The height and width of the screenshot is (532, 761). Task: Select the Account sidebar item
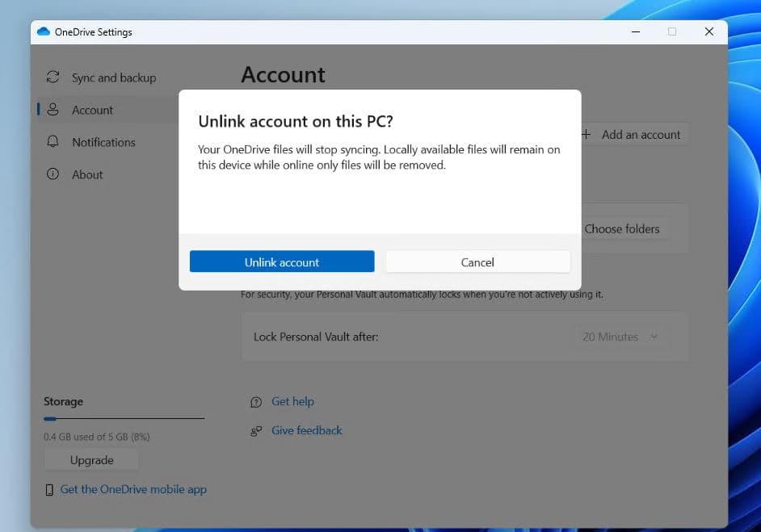click(x=107, y=110)
